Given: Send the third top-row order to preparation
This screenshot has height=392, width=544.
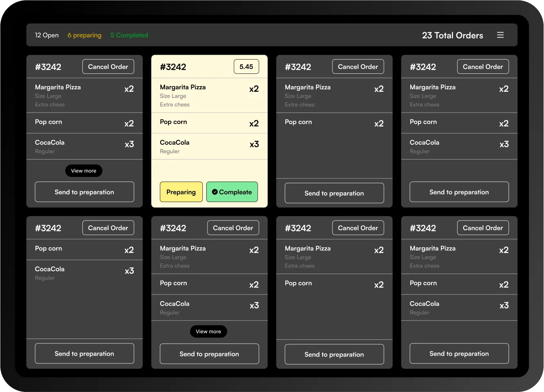Looking at the screenshot, I should [x=334, y=193].
